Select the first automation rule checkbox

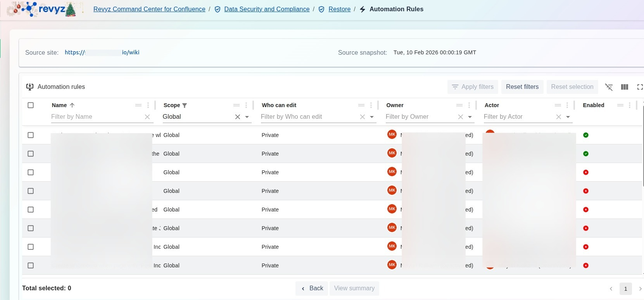pyautogui.click(x=31, y=135)
